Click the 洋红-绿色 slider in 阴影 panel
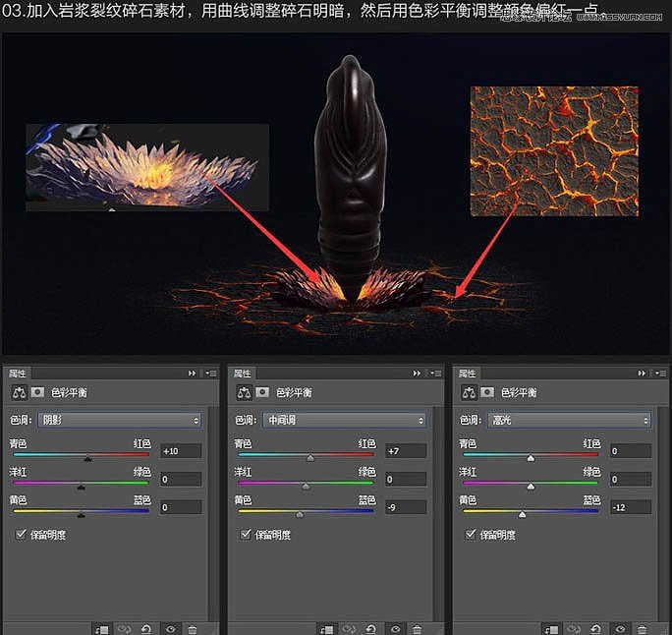This screenshot has width=672, height=635. [81, 483]
